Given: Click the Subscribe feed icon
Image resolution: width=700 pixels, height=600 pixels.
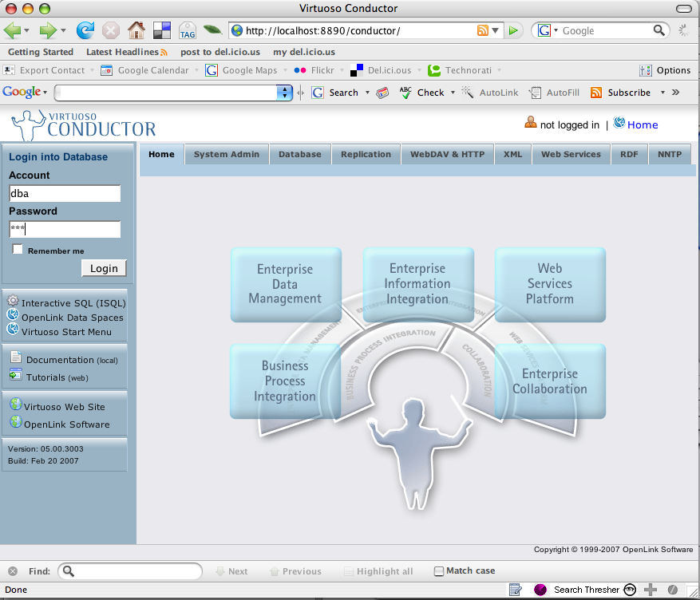Looking at the screenshot, I should [x=596, y=93].
